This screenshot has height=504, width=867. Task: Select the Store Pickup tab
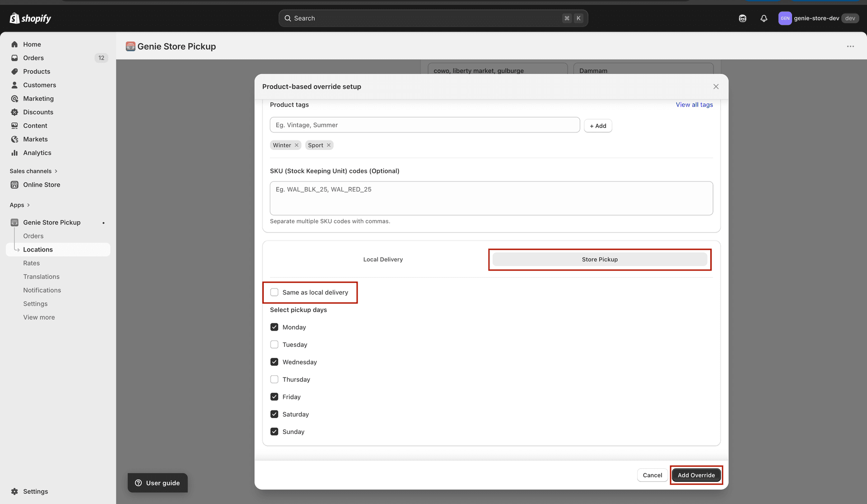(x=600, y=260)
